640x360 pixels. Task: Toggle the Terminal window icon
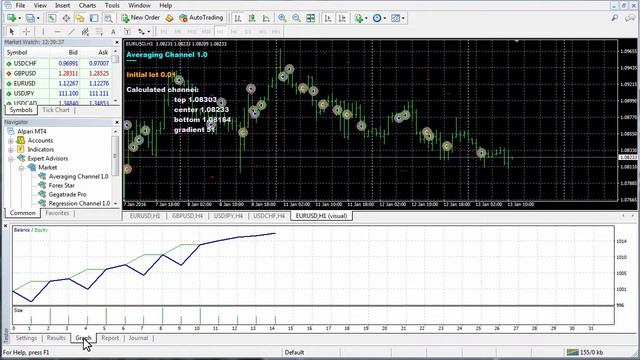[94, 18]
